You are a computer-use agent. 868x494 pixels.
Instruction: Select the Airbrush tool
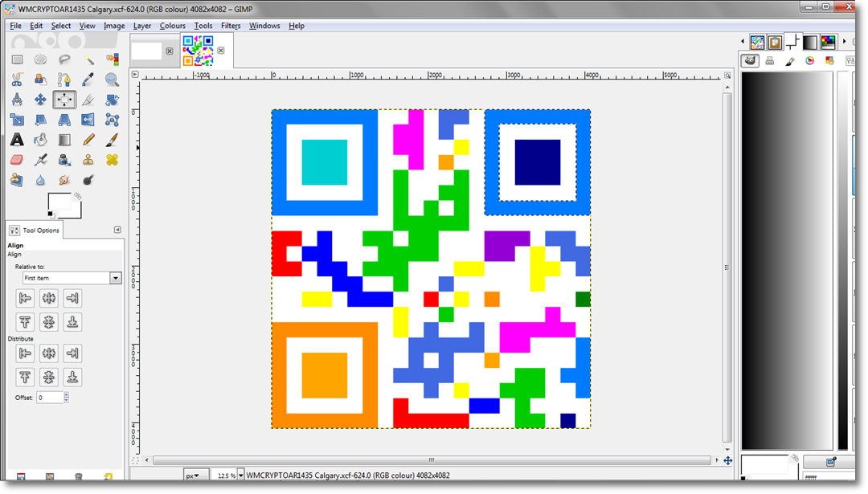point(40,160)
